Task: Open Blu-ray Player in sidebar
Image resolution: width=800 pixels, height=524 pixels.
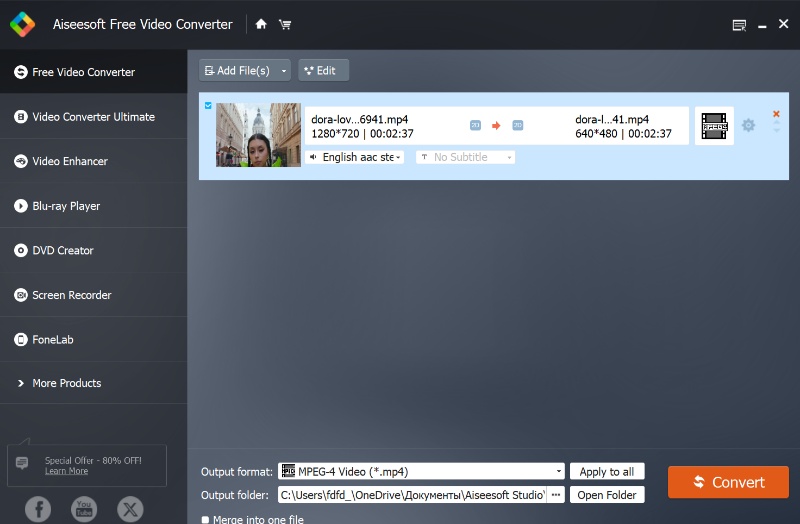Action: [x=93, y=206]
